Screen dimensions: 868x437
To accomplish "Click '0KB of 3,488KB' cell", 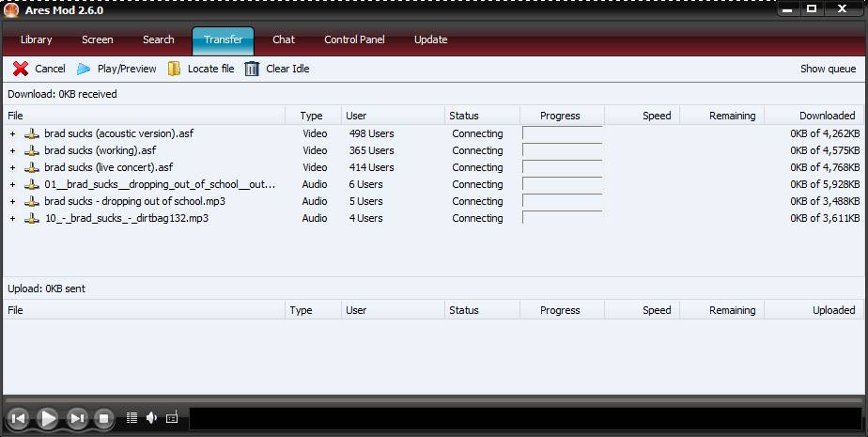I will (825, 201).
